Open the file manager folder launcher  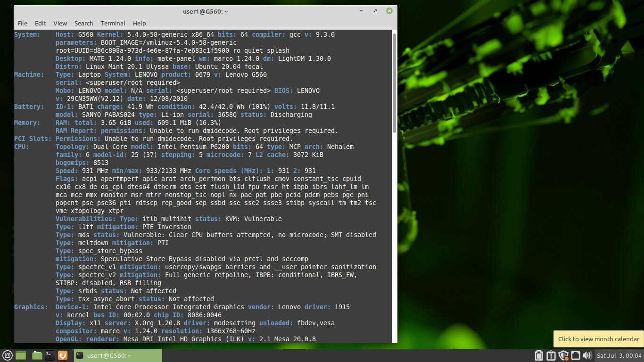tap(37, 355)
